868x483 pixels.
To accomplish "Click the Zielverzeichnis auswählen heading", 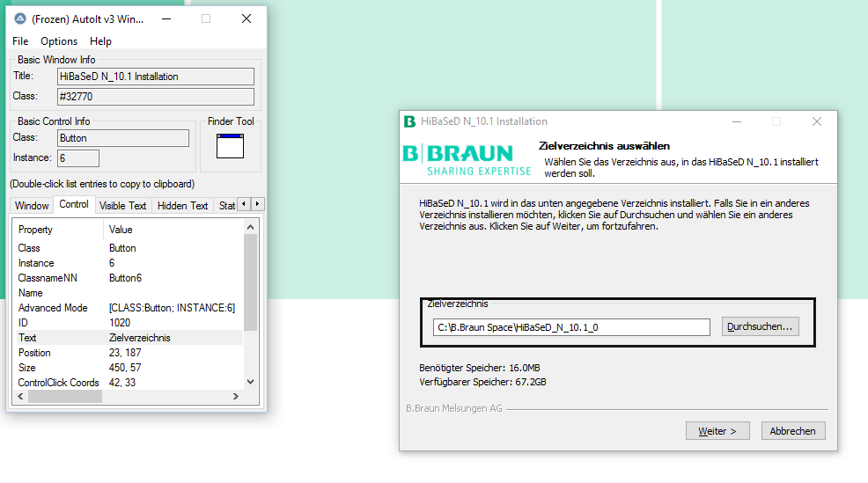I will point(604,146).
